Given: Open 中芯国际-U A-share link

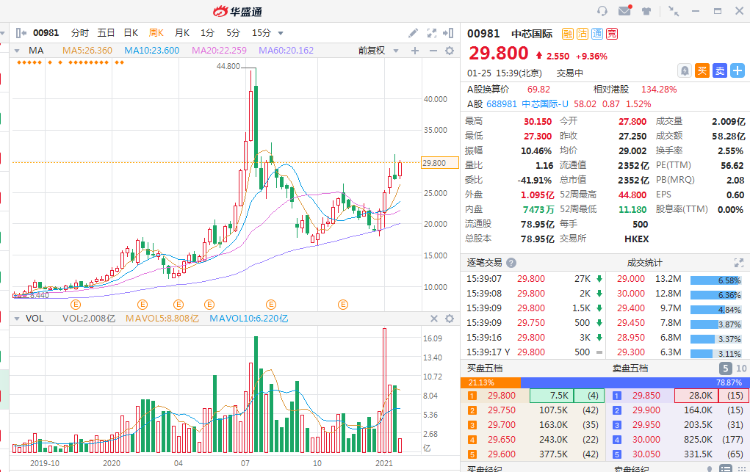Looking at the screenshot, I should pos(545,104).
